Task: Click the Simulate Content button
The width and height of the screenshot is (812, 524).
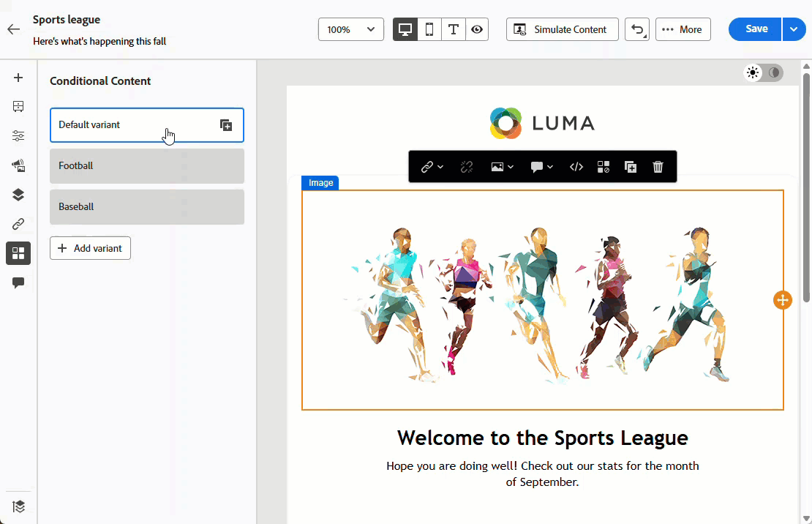Action: (562, 29)
